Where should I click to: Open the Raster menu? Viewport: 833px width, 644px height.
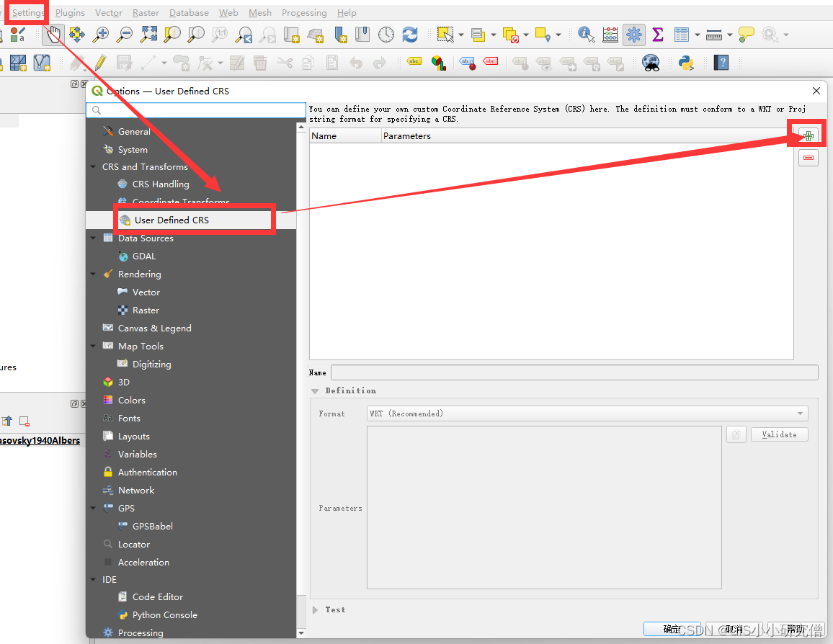[146, 12]
